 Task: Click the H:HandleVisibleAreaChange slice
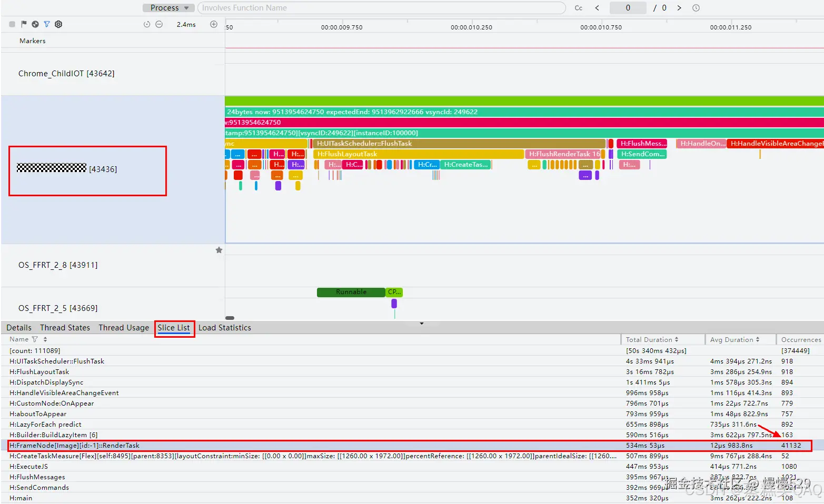tap(775, 144)
